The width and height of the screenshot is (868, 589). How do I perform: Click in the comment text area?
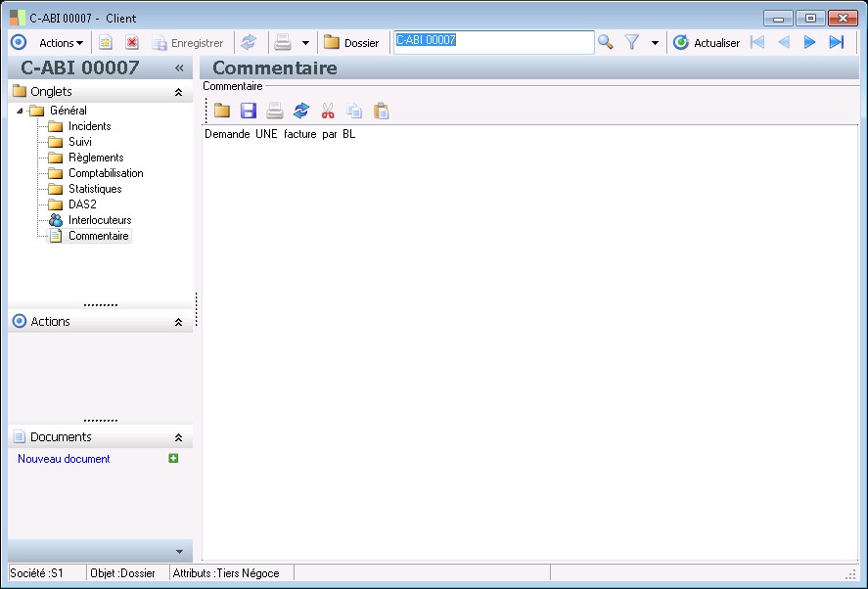(529, 342)
